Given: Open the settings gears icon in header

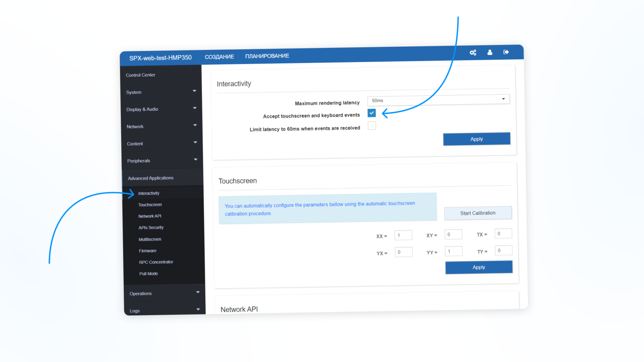Looking at the screenshot, I should (x=473, y=52).
